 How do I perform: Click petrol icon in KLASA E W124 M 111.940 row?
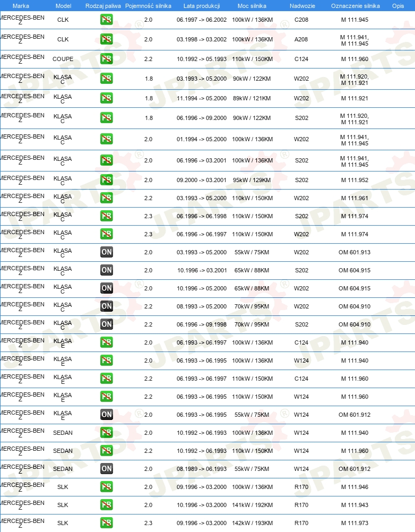pos(107,361)
